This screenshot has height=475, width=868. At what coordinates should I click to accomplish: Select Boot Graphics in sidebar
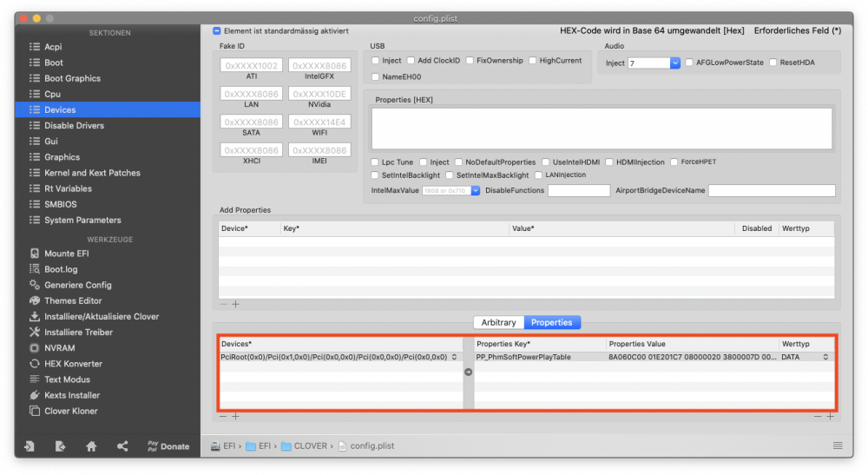73,79
